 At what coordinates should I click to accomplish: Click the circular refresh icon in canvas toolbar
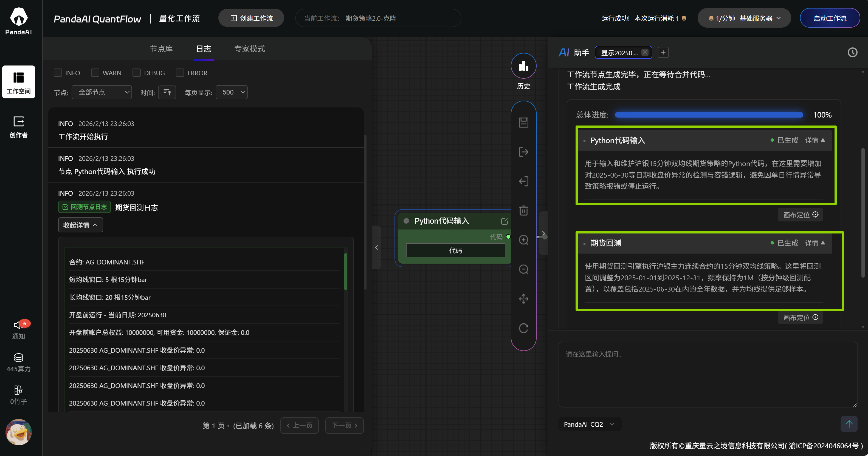click(x=523, y=328)
